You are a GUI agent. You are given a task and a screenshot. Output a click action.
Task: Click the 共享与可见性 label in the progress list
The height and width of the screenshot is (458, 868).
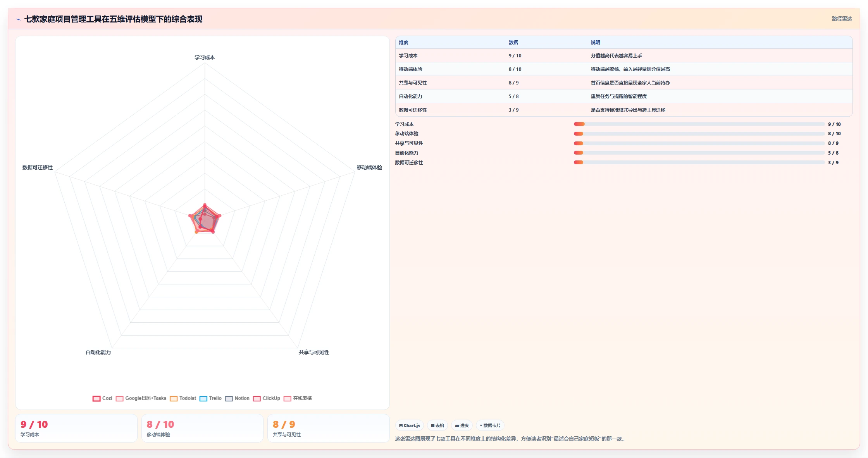point(409,143)
